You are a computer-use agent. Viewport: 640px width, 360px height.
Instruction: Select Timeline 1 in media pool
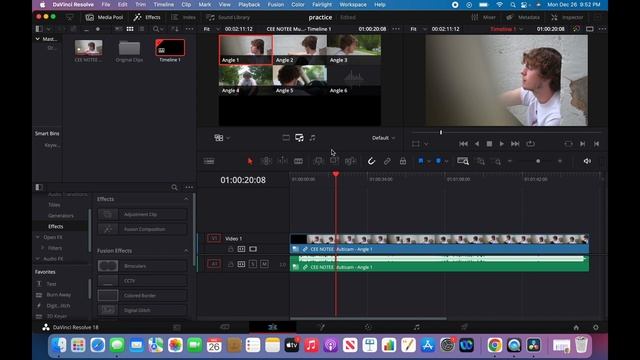170,51
